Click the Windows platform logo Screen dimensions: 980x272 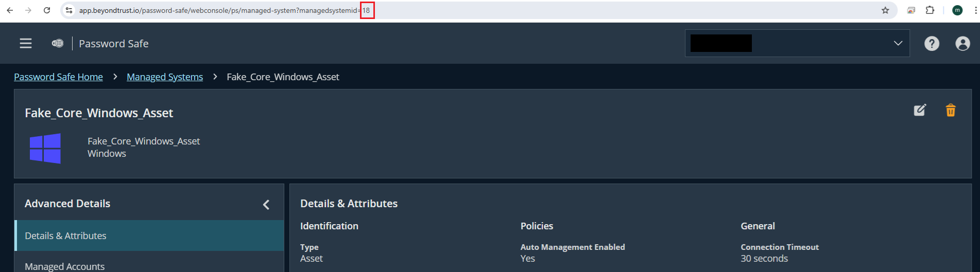[45, 148]
